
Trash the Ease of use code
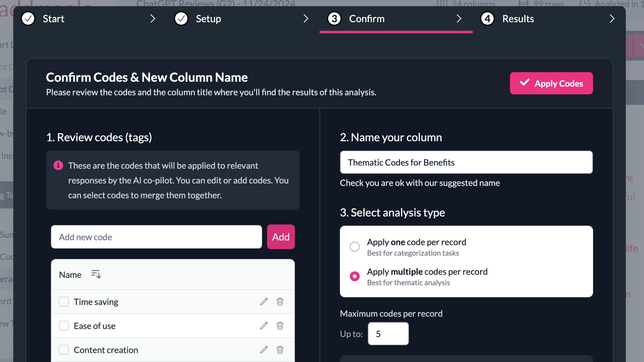(280, 326)
